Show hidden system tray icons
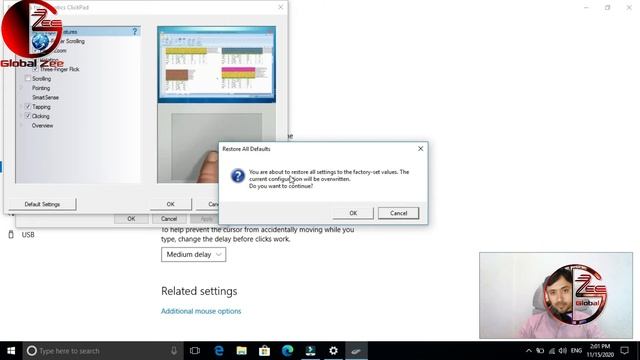Image resolution: width=640 pixels, height=360 pixels. click(529, 351)
